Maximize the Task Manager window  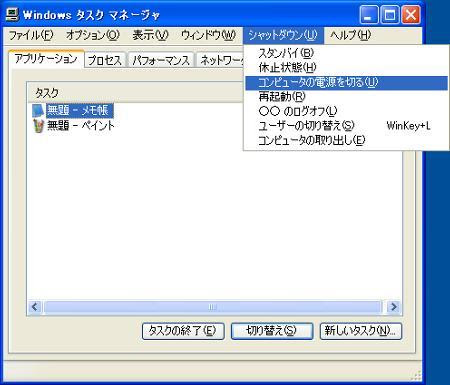(390, 15)
